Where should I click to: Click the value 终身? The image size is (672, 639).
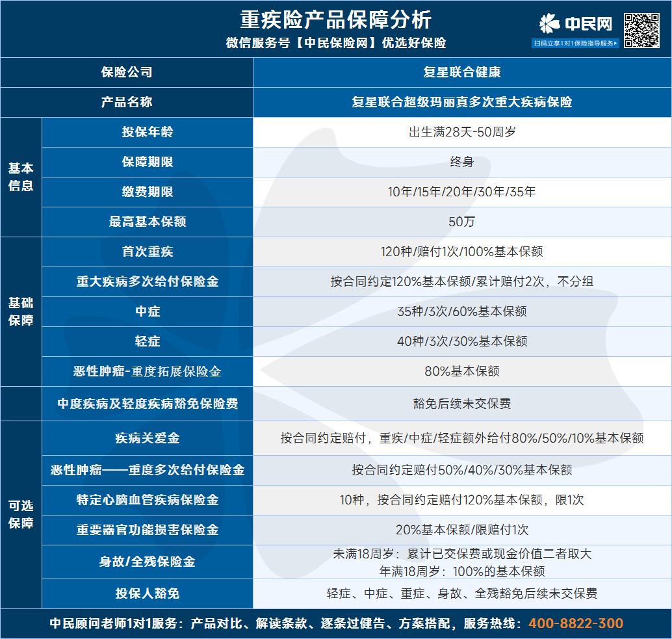click(462, 162)
